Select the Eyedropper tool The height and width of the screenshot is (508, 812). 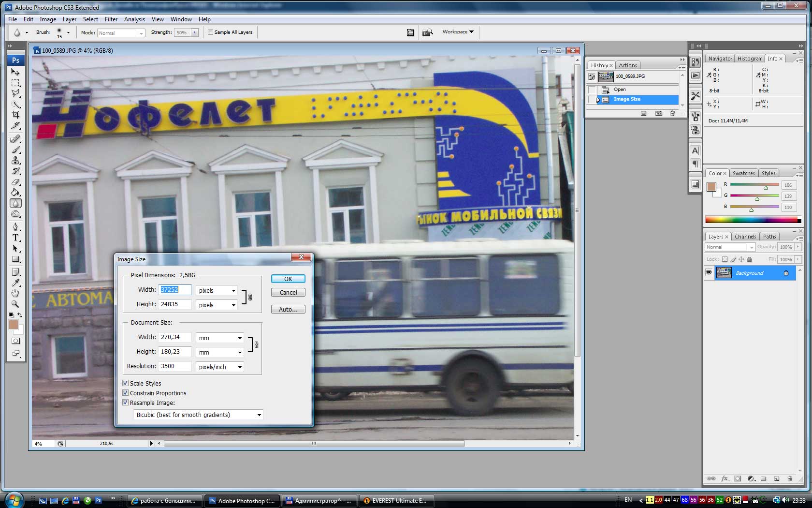point(15,283)
